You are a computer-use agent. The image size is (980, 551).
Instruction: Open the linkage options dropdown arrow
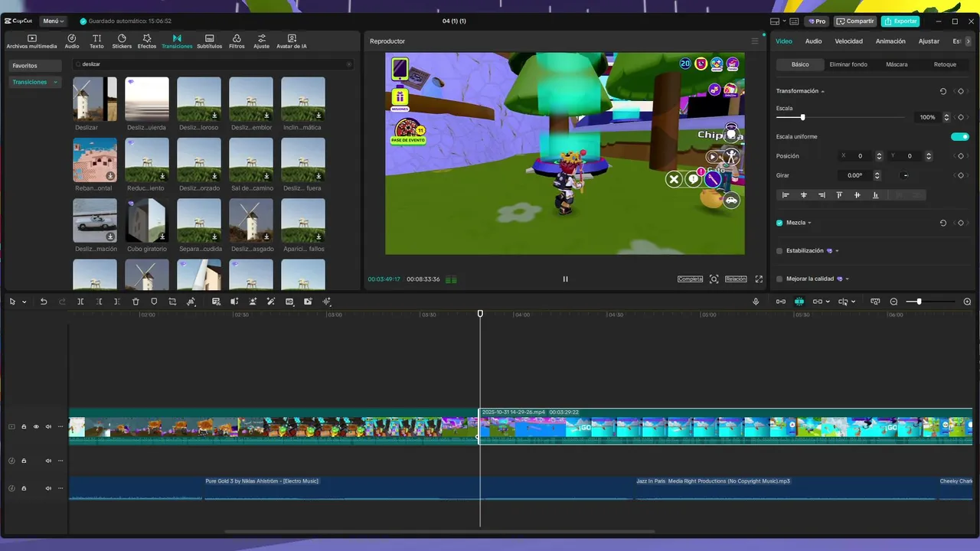(828, 302)
